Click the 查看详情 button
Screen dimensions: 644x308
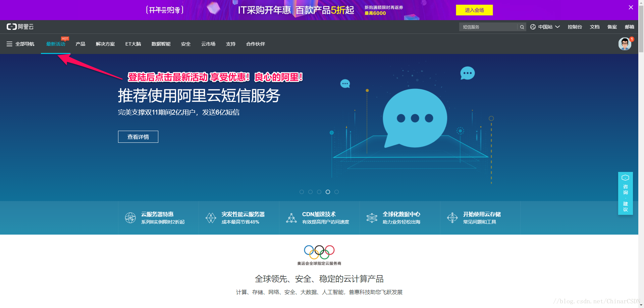[138, 137]
